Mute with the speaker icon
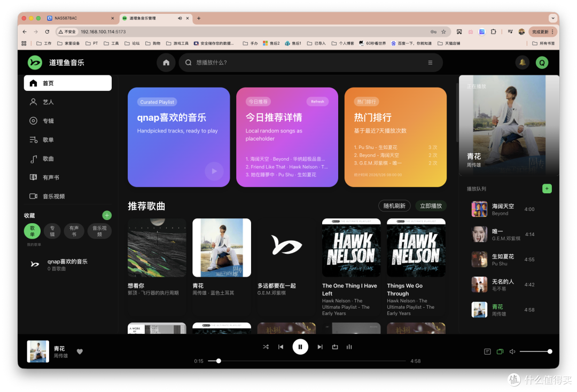The image size is (577, 392). (x=512, y=351)
